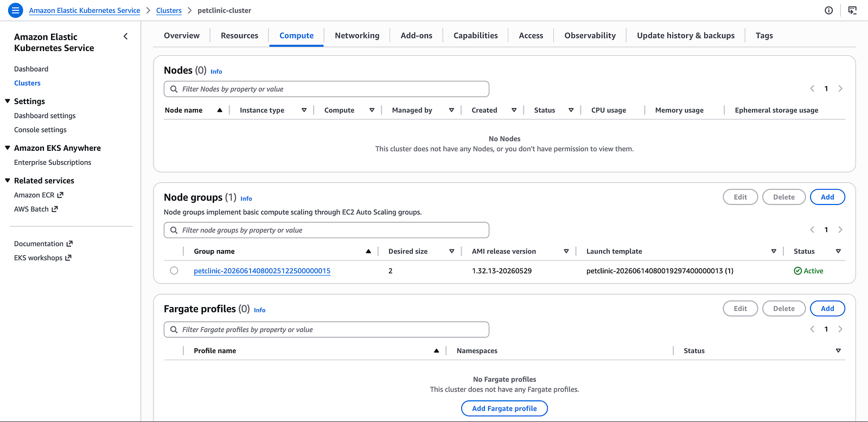The image size is (868, 422).
Task: Click Add button in Fargate profiles
Action: pyautogui.click(x=827, y=309)
